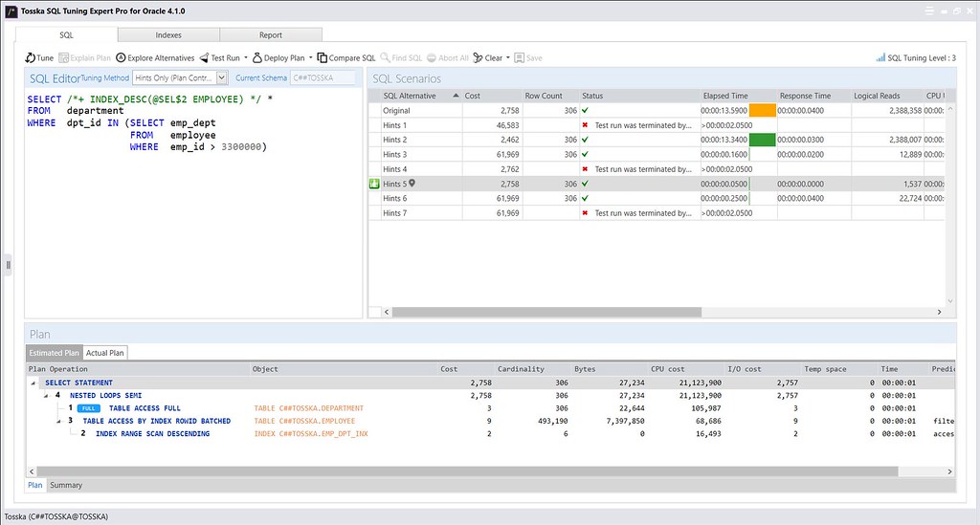Click green elapsed time bar for Hints 2

tap(763, 140)
